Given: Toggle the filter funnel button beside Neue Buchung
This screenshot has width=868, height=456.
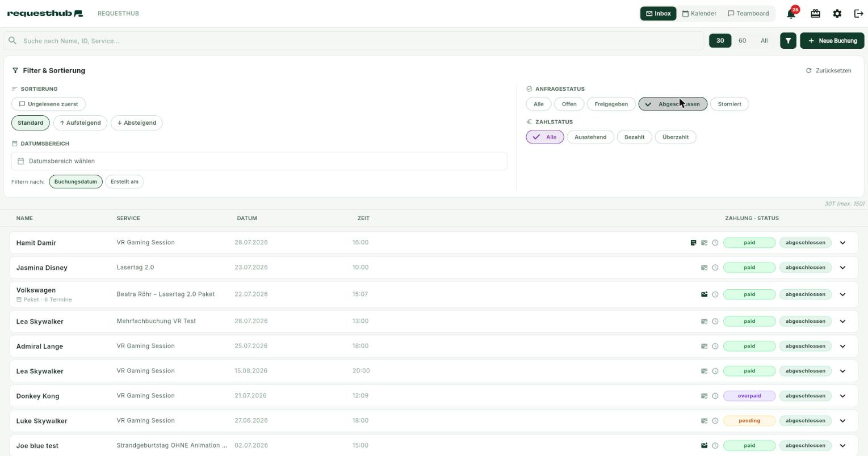Looking at the screenshot, I should coord(788,41).
